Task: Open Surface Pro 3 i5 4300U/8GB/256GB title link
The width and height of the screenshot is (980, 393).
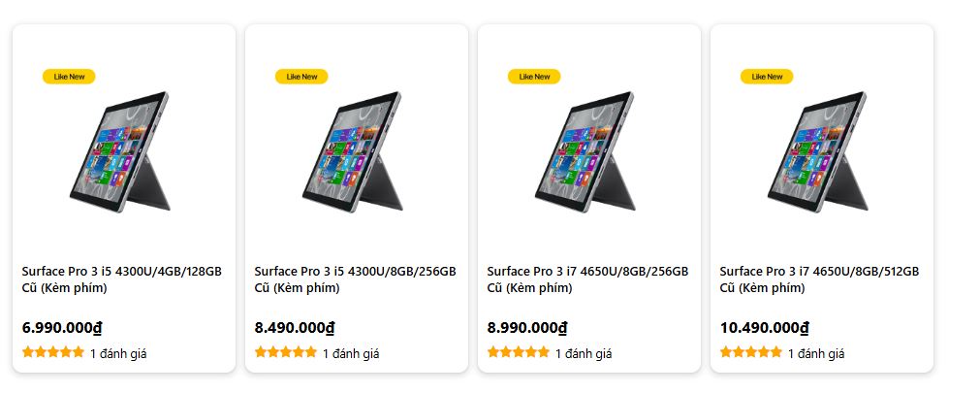Action: point(355,279)
